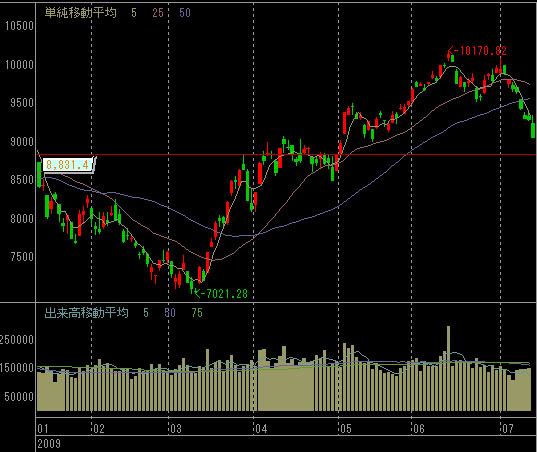Image resolution: width=537 pixels, height=452 pixels.
Task: Click month 05 on the time axis
Action: click(346, 428)
